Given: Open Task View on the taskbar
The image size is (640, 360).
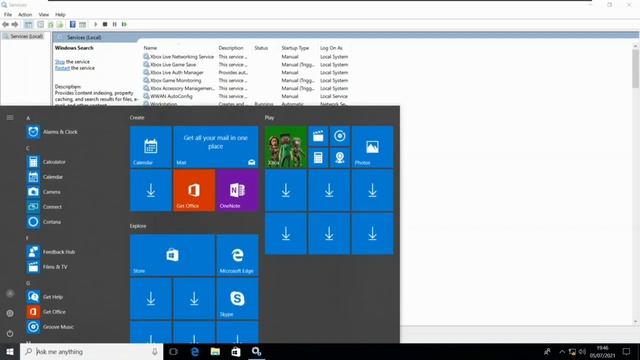Looking at the screenshot, I should click(173, 351).
